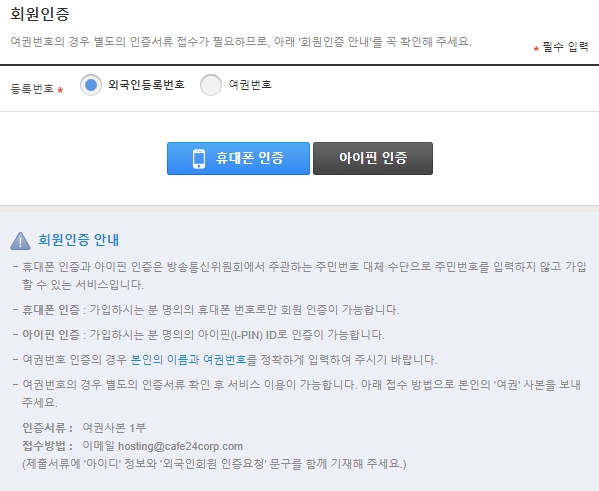
Task: Click the red asterisk beside 필수 입력
Action: 536,49
